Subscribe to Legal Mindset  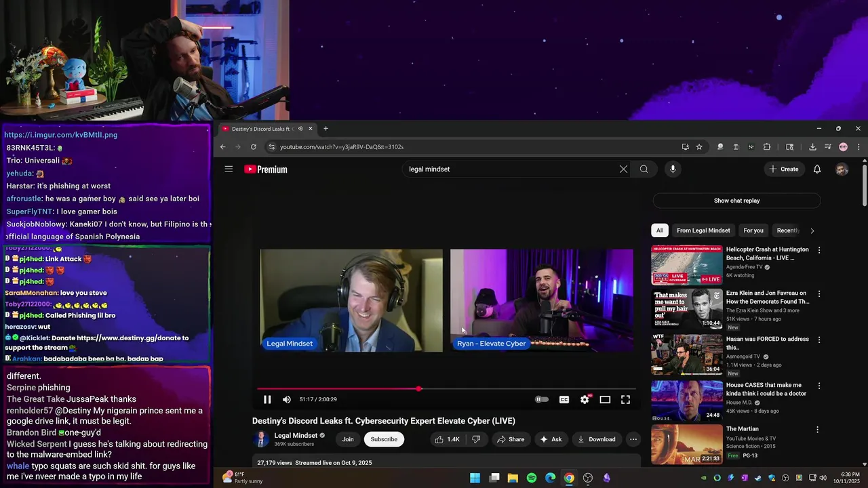point(384,439)
